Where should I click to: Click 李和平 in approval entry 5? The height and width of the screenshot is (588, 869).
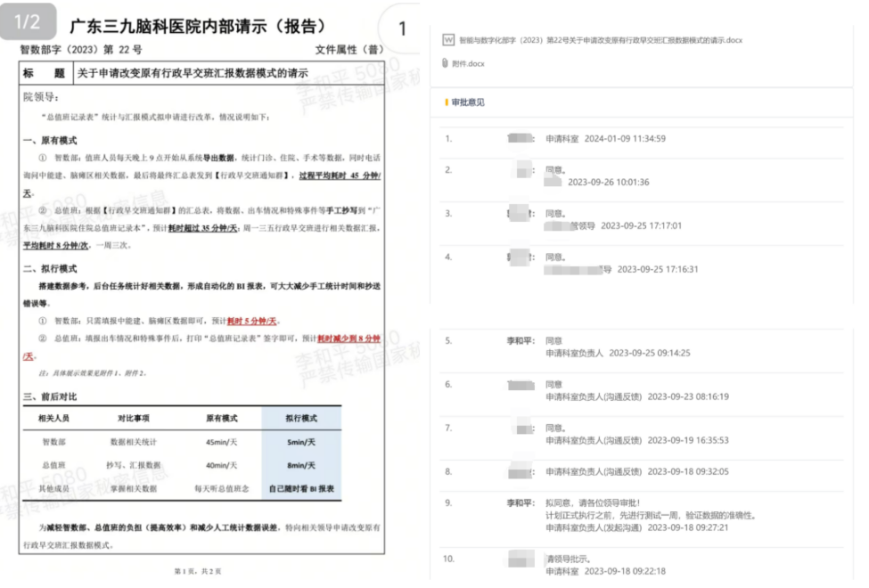tap(521, 340)
